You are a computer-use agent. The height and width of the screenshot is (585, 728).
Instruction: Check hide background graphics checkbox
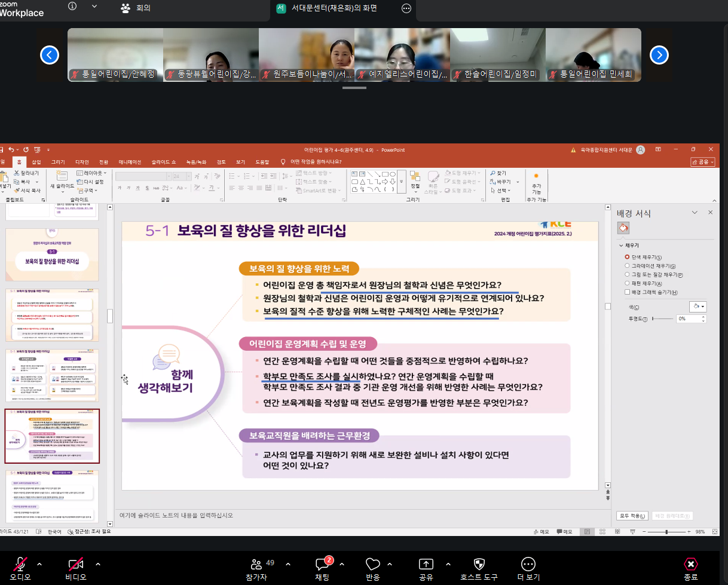[627, 292]
